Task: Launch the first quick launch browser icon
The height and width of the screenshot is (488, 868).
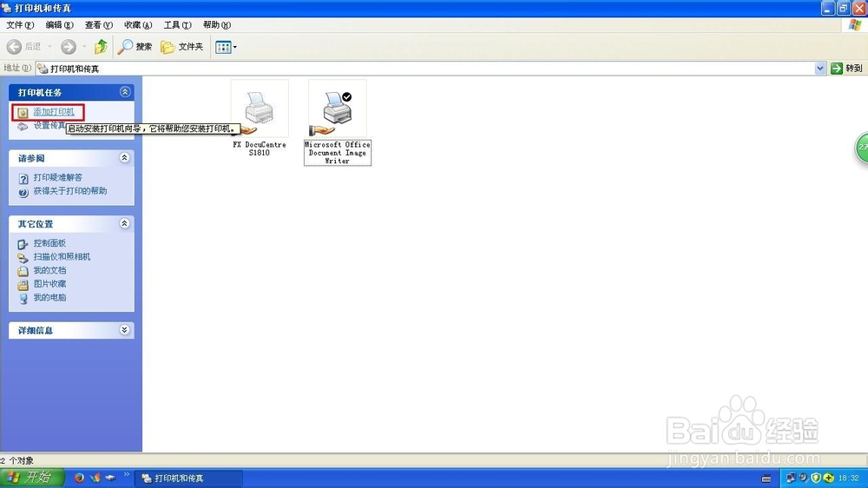Action: click(x=79, y=478)
